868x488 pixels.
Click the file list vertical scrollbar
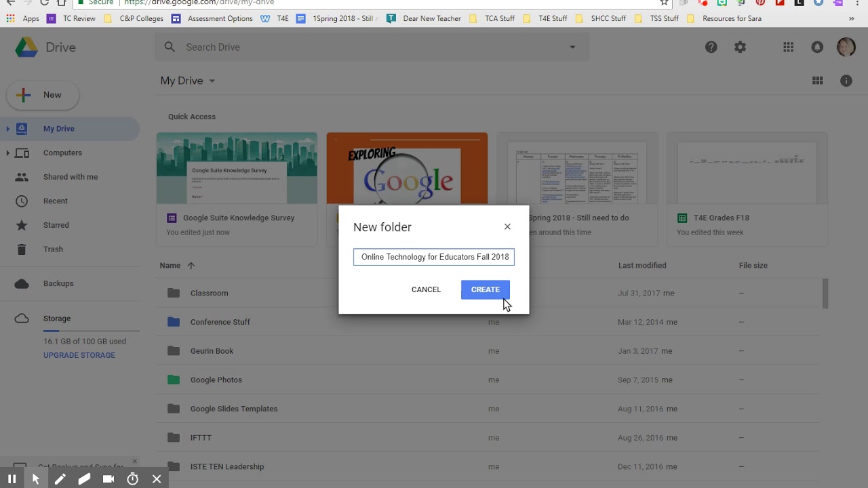(825, 293)
